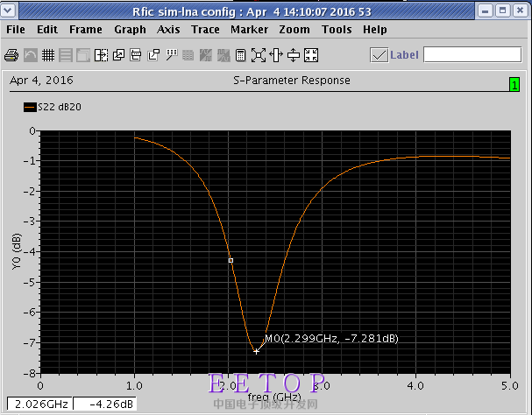Click the S-Parameter Response title
This screenshot has height=415, width=532.
pyautogui.click(x=292, y=81)
